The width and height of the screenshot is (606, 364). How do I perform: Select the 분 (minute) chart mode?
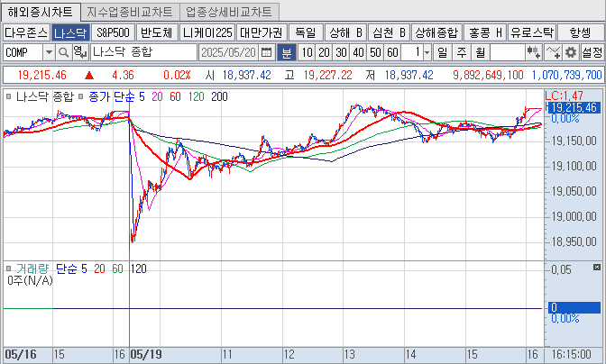(x=287, y=52)
